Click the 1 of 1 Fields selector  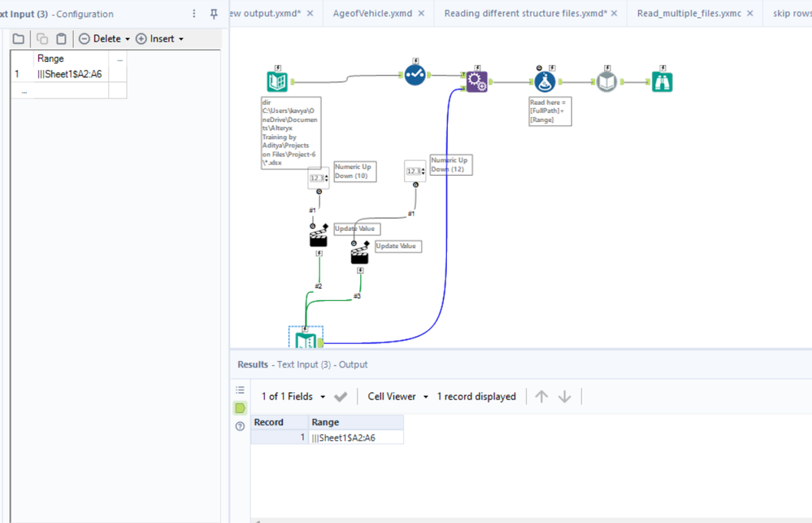(x=287, y=396)
